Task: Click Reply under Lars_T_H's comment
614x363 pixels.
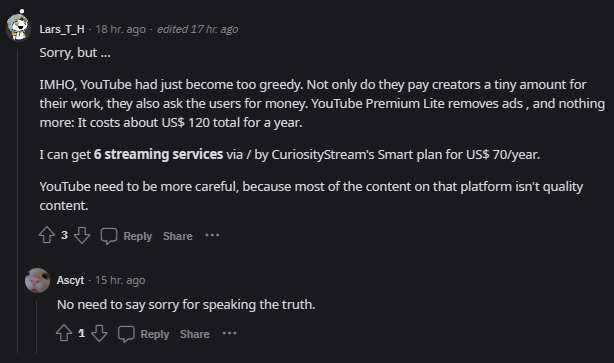Action: click(x=137, y=236)
